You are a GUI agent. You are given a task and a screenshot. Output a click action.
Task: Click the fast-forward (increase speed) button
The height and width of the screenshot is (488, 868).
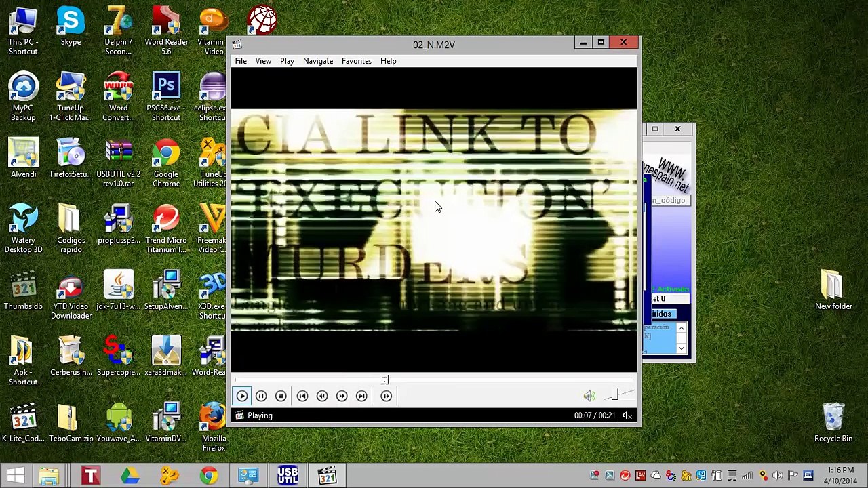(342, 396)
